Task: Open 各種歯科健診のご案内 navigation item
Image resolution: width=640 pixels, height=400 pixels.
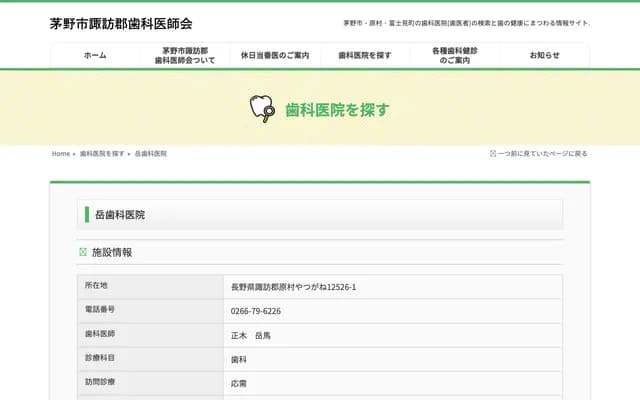Action: (455, 55)
